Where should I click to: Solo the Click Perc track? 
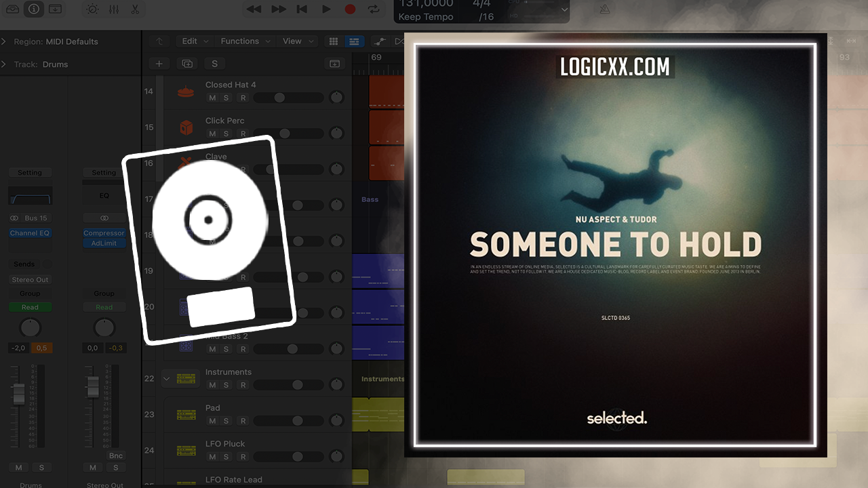(226, 134)
